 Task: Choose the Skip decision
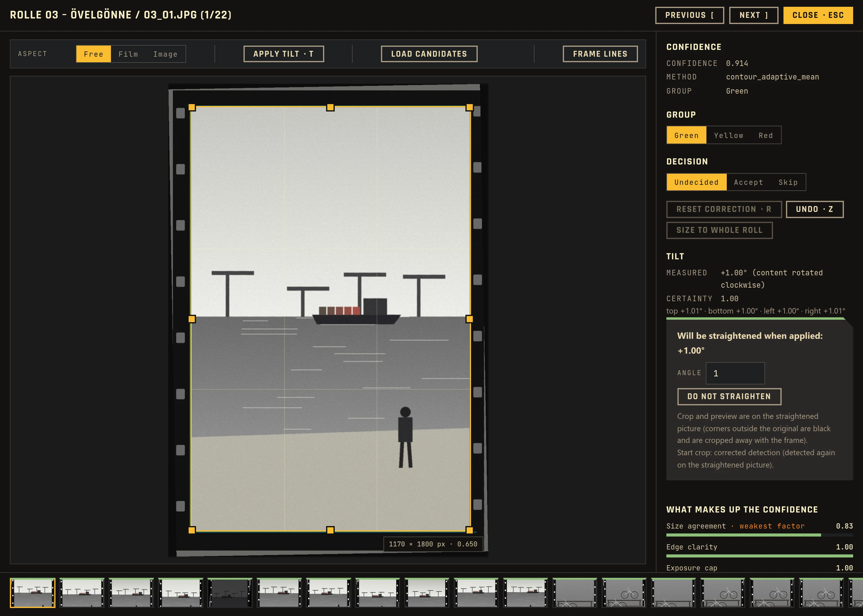coord(788,182)
